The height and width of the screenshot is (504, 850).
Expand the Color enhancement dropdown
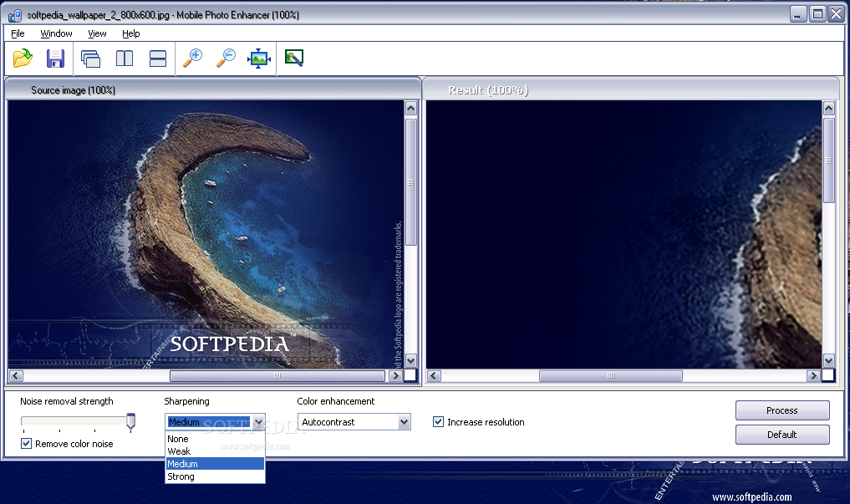click(404, 421)
